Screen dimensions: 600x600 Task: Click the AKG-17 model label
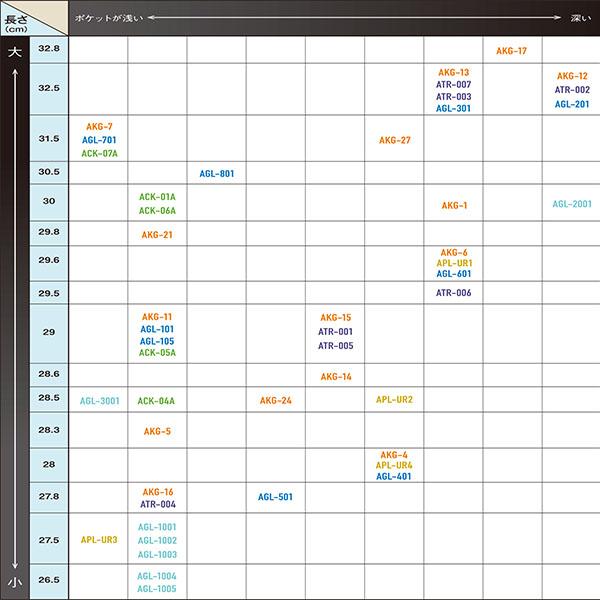click(x=512, y=51)
